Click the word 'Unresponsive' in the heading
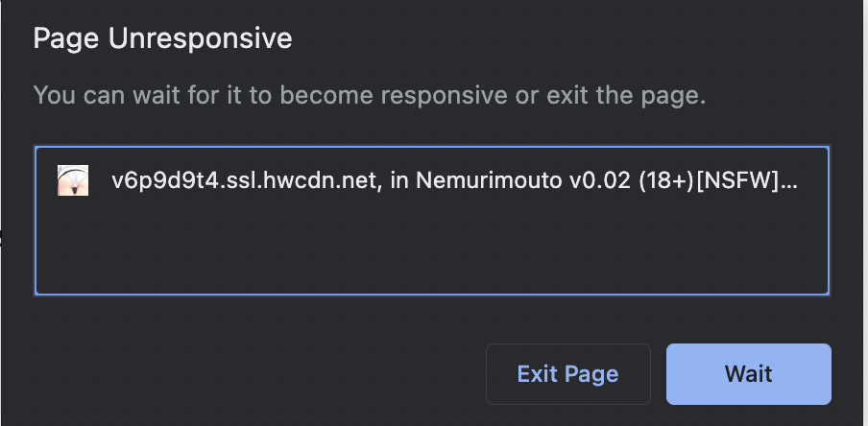Viewport: 868px width, 426px height. 200,39
